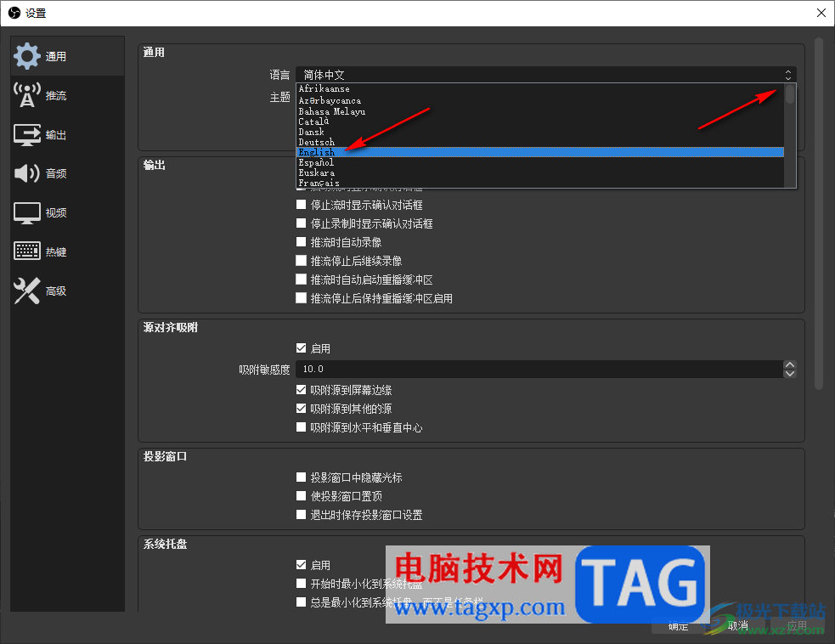
Task: Click the 音频 audio speaker icon
Action: [x=26, y=173]
